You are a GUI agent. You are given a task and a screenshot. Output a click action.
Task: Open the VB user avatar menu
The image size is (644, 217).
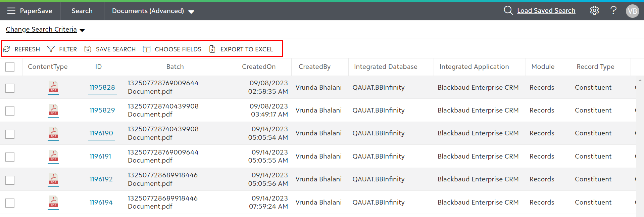coord(632,11)
